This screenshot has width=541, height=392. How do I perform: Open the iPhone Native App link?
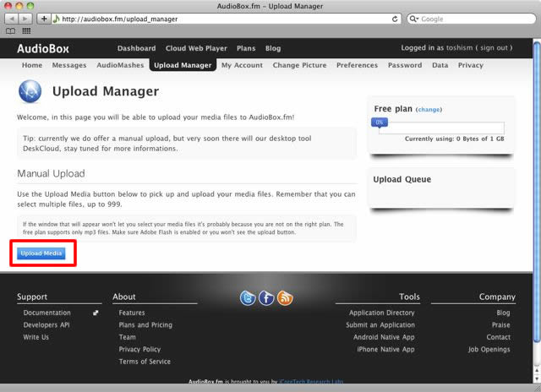pos(385,349)
